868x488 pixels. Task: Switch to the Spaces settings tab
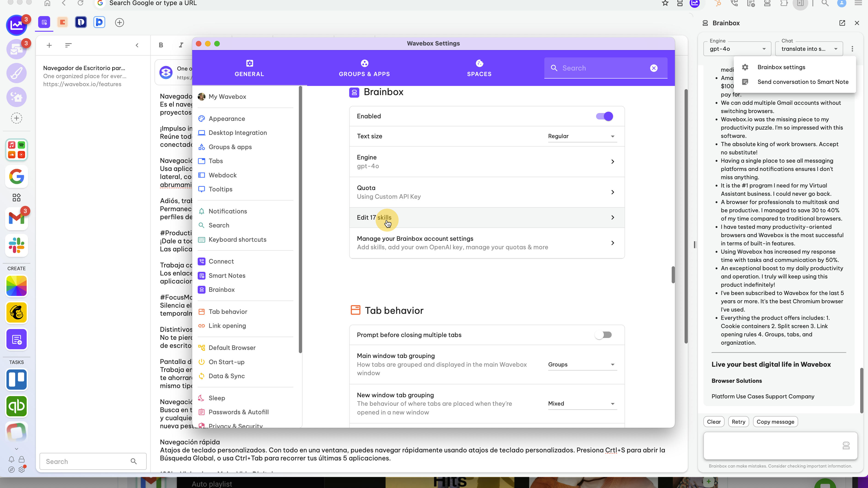[479, 68]
